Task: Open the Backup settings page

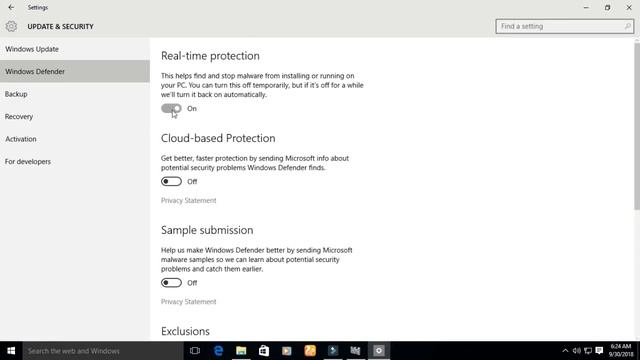Action: pos(75,94)
